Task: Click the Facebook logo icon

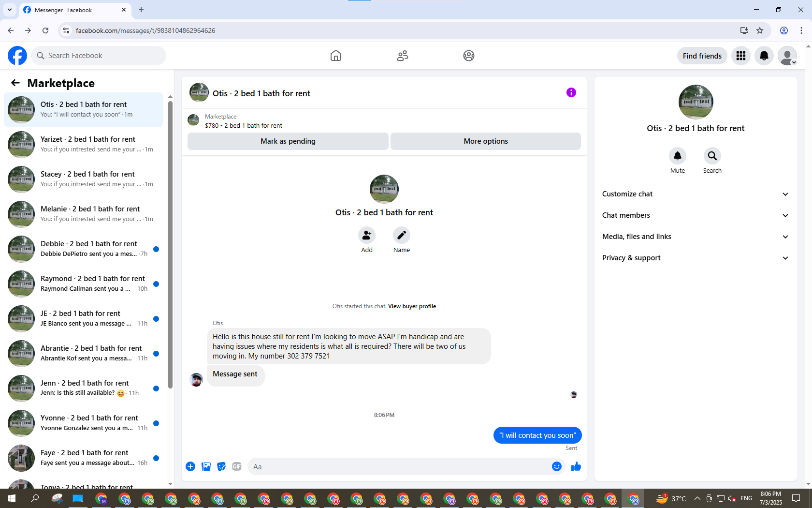Action: [17, 56]
